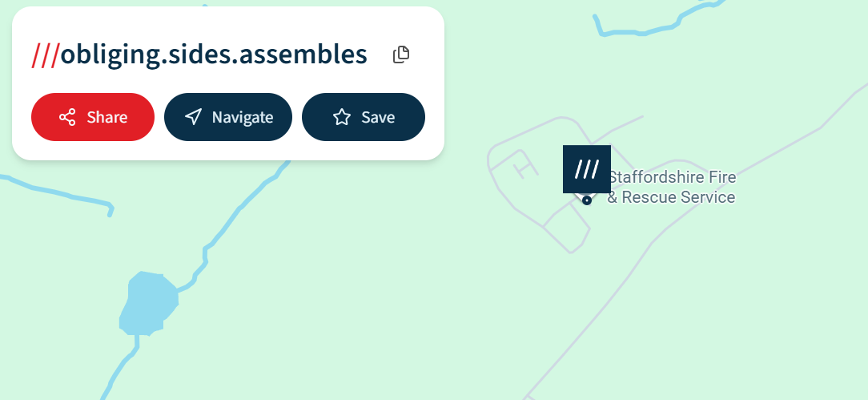Click the red Share button
Viewport: 868px width, 400px height.
click(x=92, y=117)
